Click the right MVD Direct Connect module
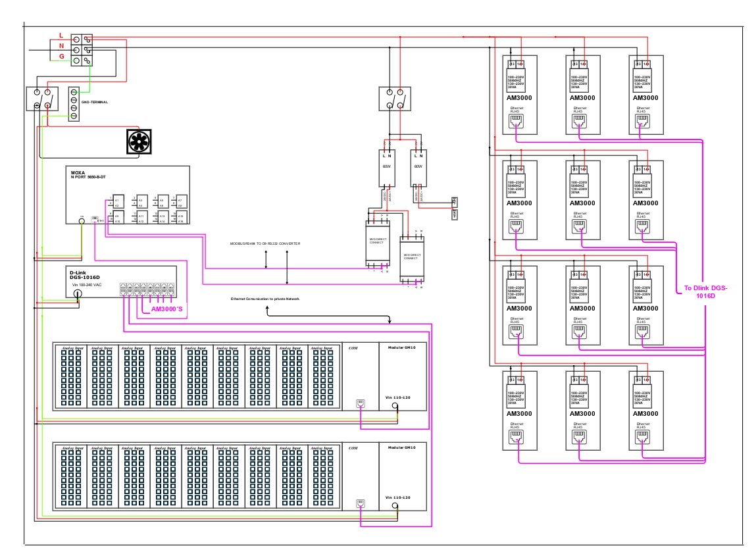Screen dimensions: 756x556 click(413, 259)
